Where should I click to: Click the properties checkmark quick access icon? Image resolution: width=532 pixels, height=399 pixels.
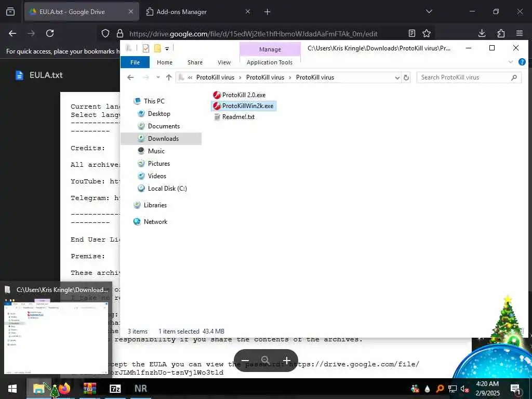146,48
